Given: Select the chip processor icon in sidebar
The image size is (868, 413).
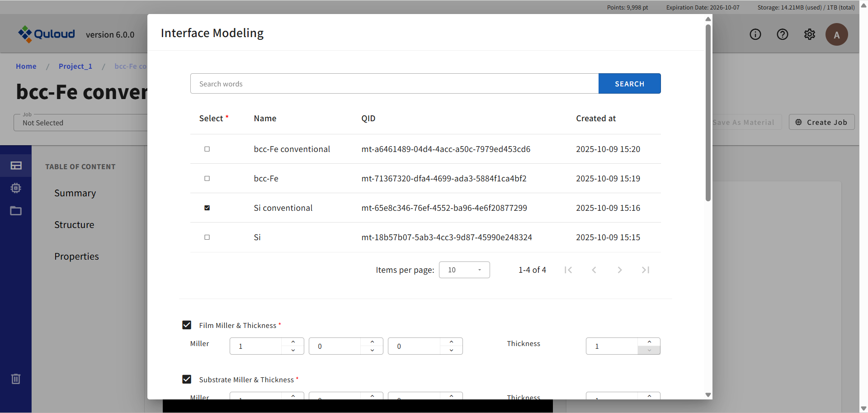Looking at the screenshot, I should 16,188.
